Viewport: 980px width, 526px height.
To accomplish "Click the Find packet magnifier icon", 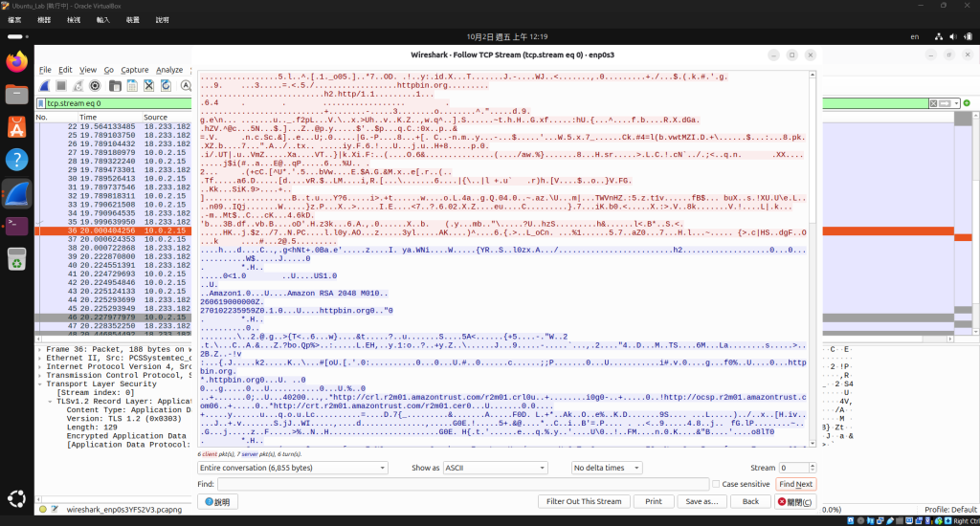I will [x=186, y=86].
